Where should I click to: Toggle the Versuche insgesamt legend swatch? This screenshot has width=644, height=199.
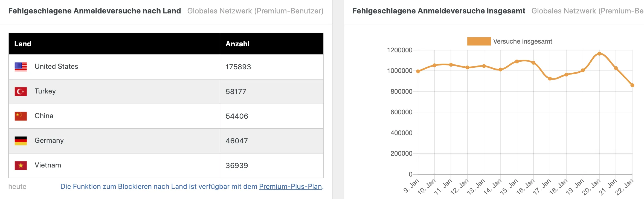point(479,41)
